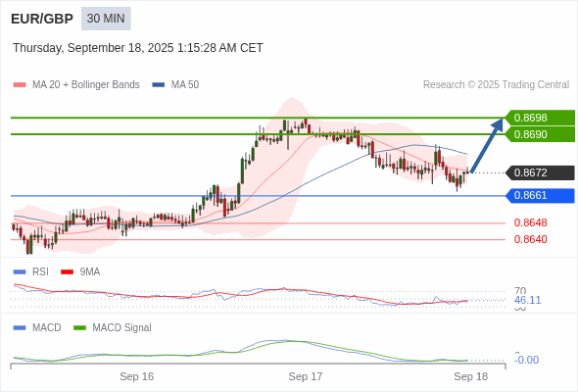This screenshot has width=578, height=392.
Task: Click the 0.8661 pivot price label
Action: pyautogui.click(x=540, y=195)
